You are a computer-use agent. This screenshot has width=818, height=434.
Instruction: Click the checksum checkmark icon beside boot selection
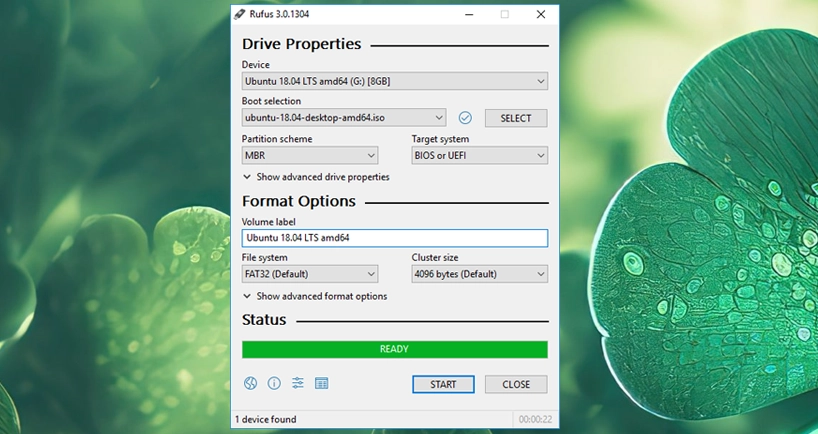tap(465, 118)
